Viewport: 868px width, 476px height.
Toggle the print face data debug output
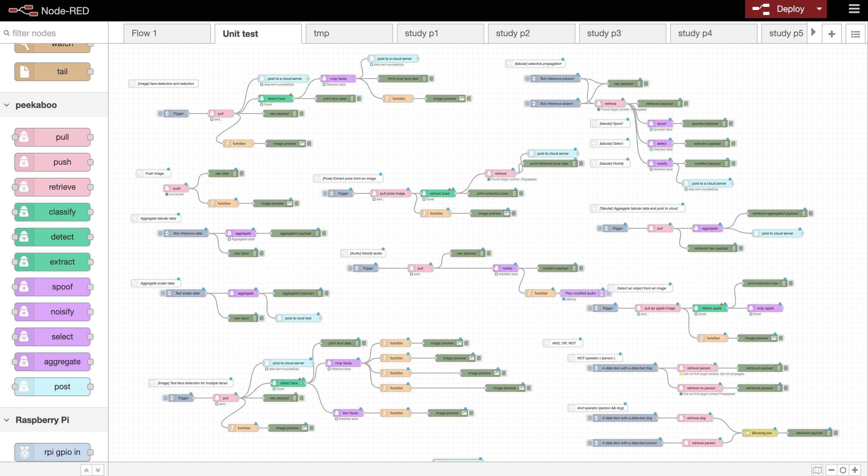coord(359,99)
